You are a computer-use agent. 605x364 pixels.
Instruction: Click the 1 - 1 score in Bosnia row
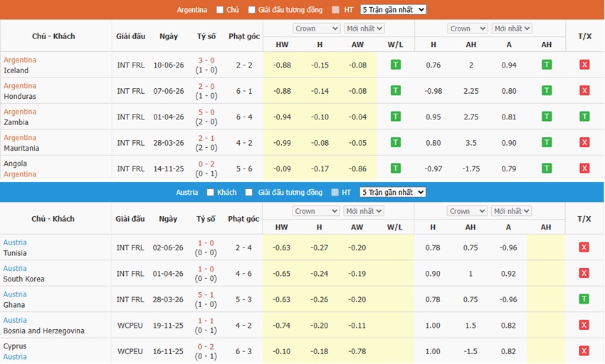tap(206, 321)
